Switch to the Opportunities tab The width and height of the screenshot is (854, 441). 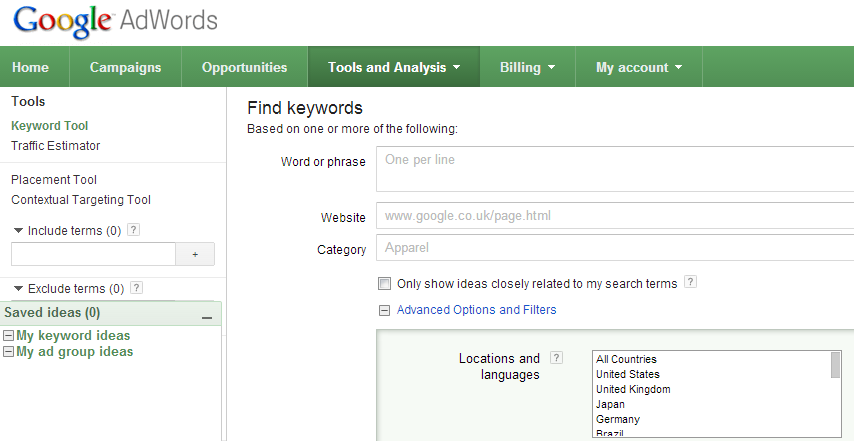point(244,67)
